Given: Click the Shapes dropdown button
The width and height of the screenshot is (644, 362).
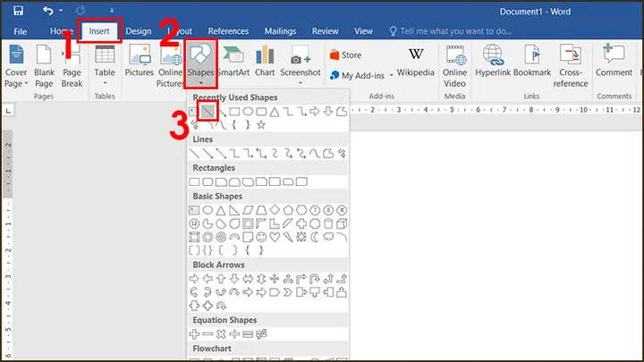Looking at the screenshot, I should point(200,64).
